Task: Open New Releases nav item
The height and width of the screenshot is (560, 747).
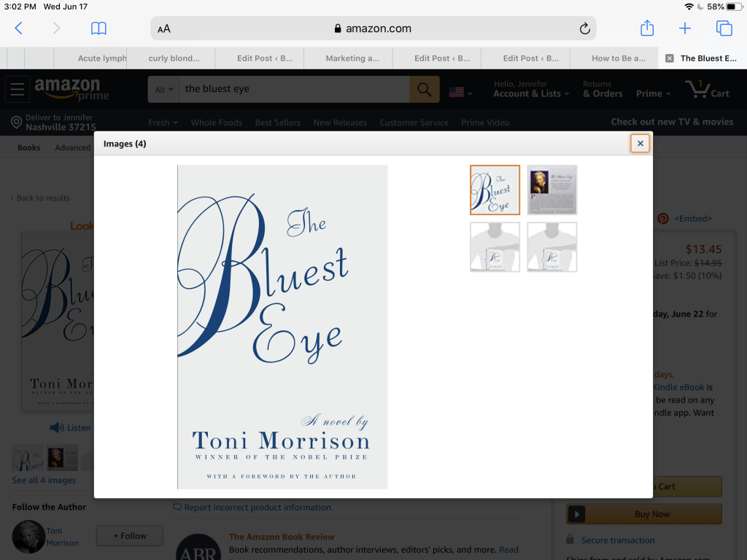Action: [x=340, y=122]
